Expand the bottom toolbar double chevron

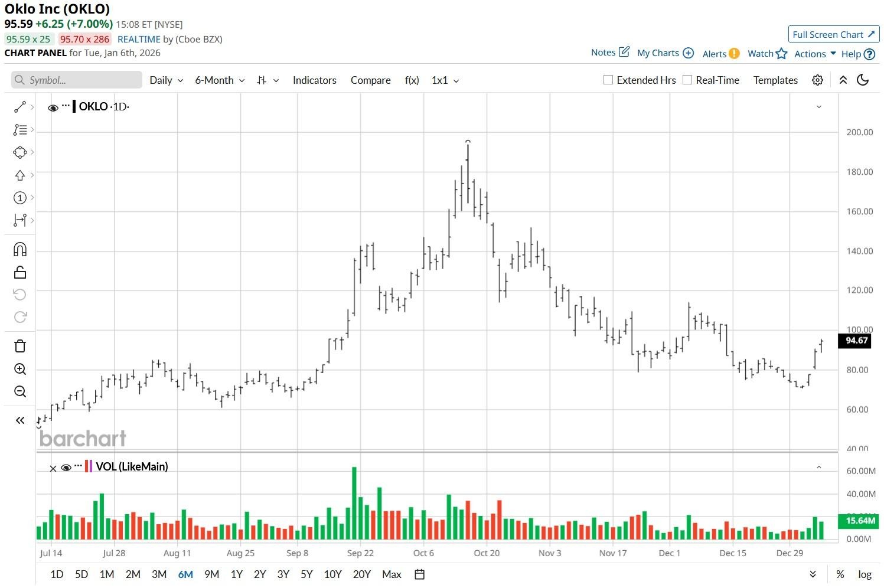click(x=813, y=574)
